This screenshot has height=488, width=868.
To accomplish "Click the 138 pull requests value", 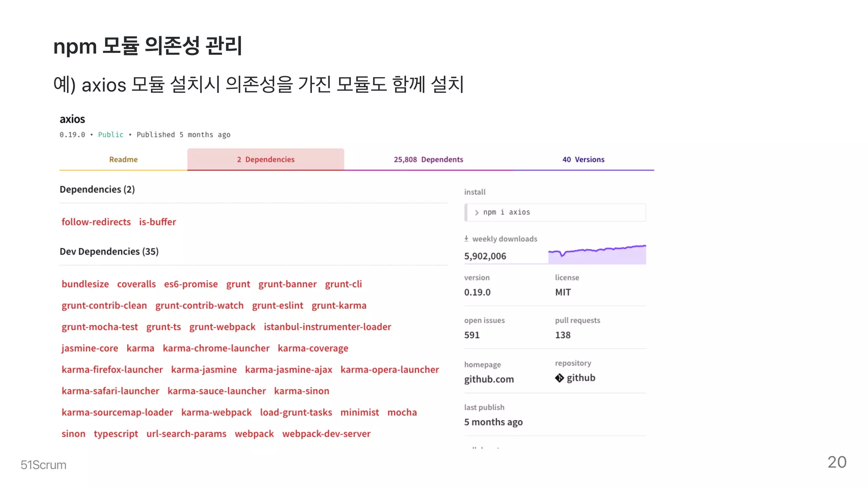I will [563, 335].
